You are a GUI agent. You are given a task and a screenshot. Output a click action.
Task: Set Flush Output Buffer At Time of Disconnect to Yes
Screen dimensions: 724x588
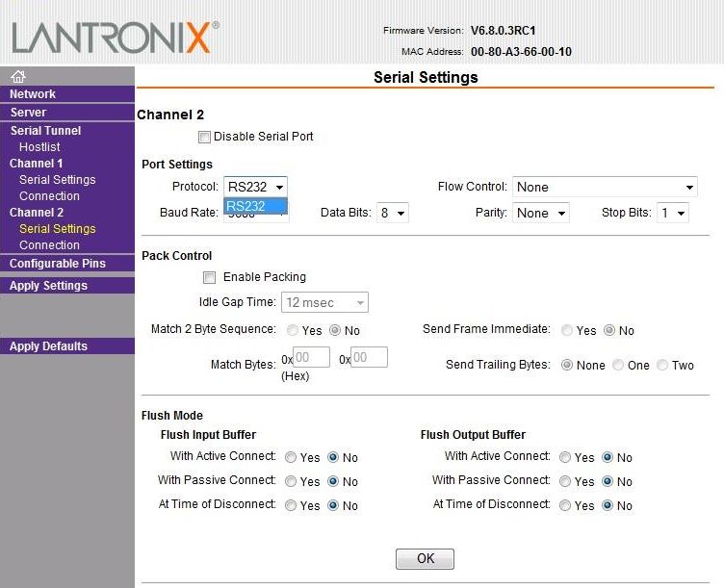point(565,505)
